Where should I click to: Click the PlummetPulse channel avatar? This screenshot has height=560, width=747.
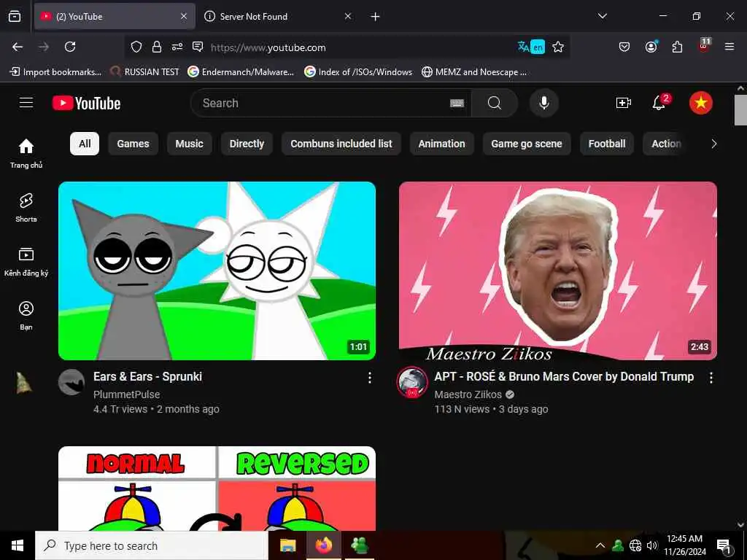(x=71, y=382)
